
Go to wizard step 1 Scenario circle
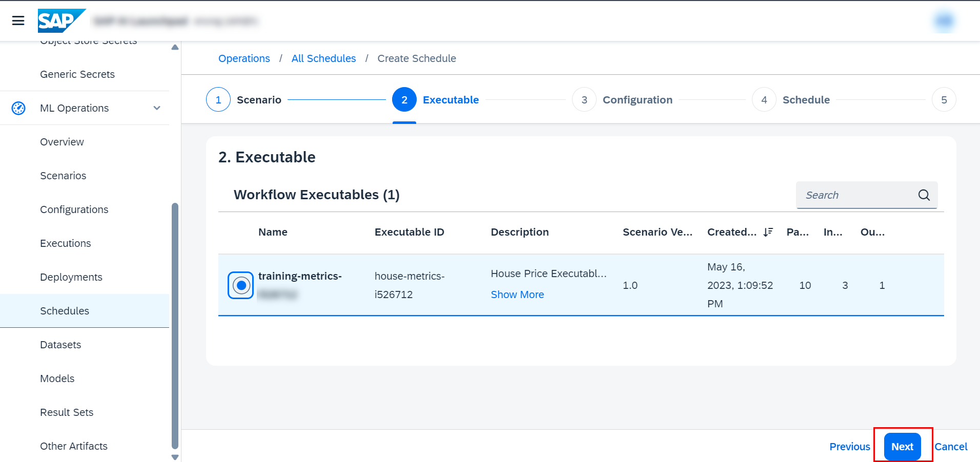pos(218,100)
